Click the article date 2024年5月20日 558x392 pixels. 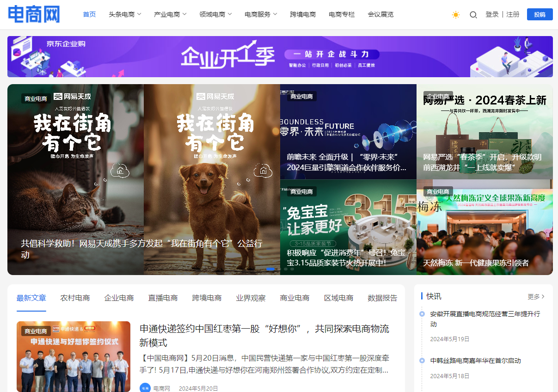pyautogui.click(x=198, y=388)
